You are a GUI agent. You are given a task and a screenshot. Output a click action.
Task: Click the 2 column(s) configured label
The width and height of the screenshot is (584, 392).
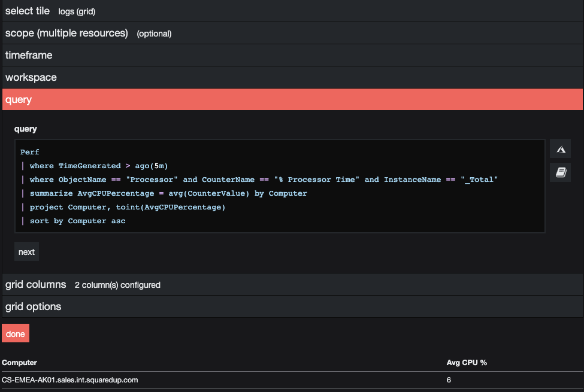coord(117,285)
